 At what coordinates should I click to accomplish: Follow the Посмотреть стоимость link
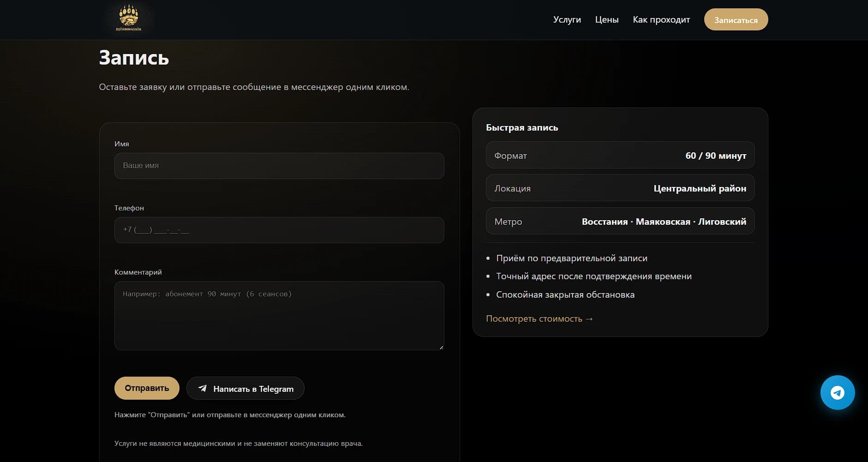[x=539, y=319]
